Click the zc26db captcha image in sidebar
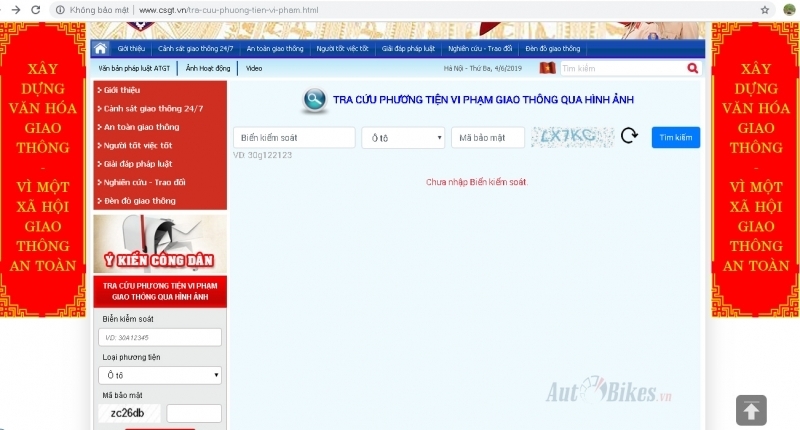Viewport: 800px width, 430px height. click(129, 413)
